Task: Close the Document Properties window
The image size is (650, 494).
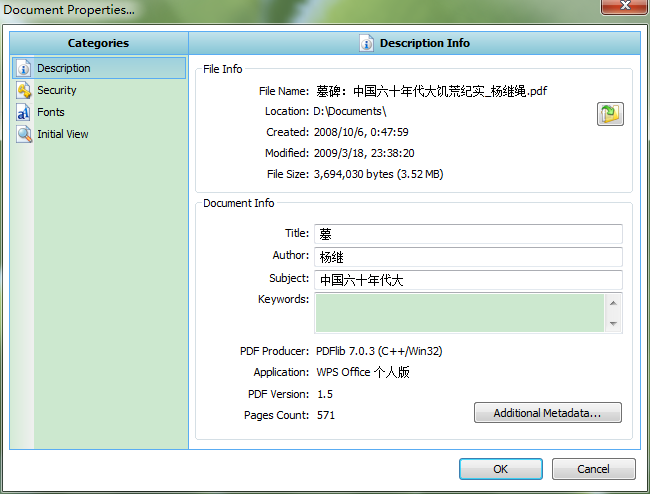Action: coord(625,6)
